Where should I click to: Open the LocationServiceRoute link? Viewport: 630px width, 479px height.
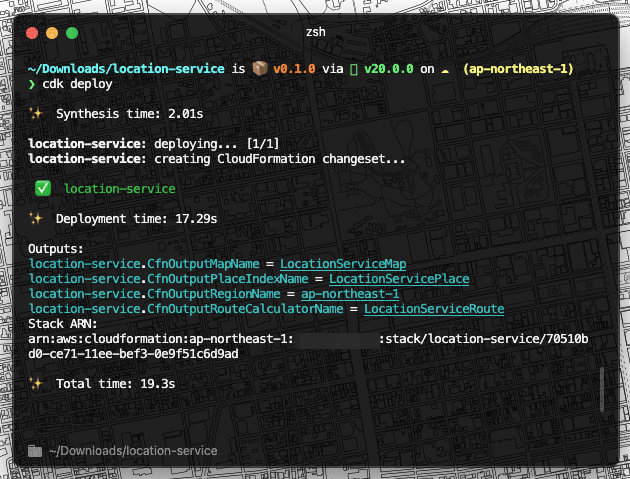coord(434,309)
